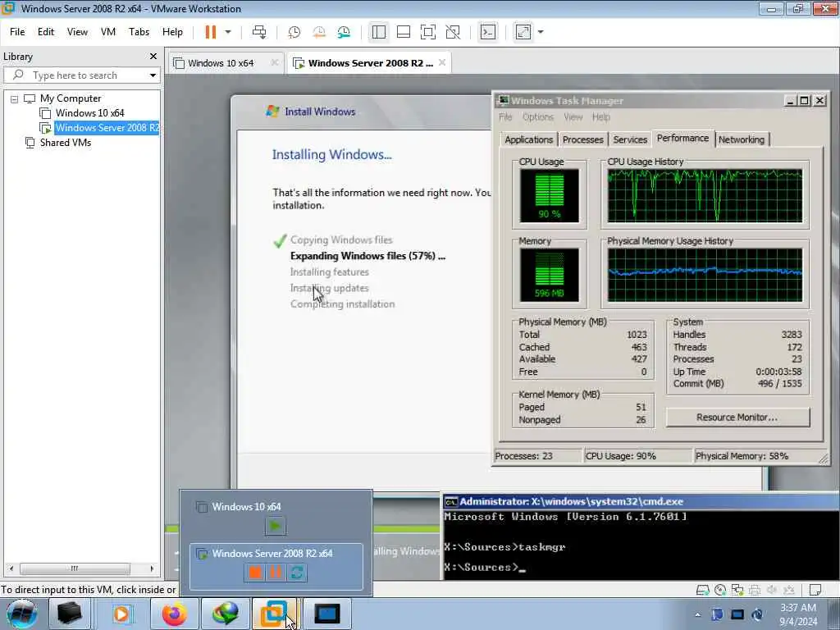Select Windows 10 x64 in the Library
This screenshot has height=630, width=840.
(x=89, y=113)
